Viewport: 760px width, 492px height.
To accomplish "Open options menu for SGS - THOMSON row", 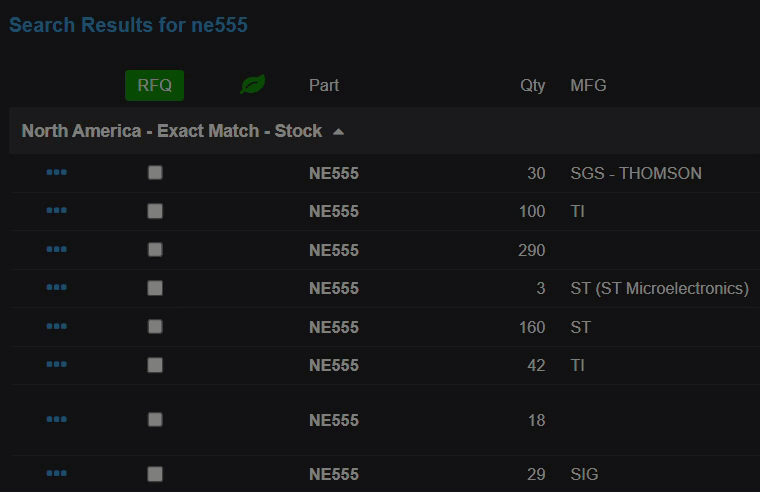I will (56, 173).
